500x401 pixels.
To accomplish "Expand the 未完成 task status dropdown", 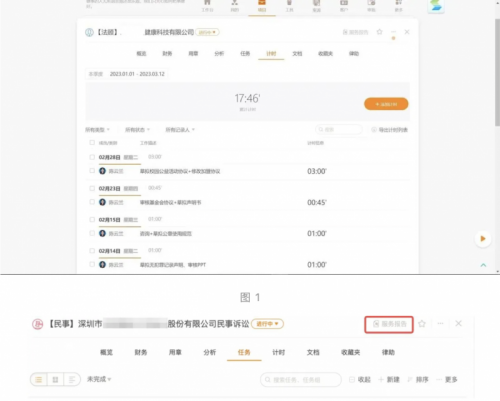I will (x=99, y=379).
